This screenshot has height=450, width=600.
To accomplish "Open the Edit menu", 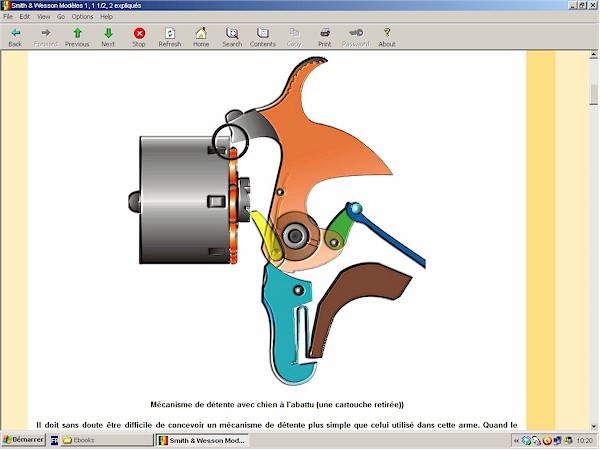I will [x=25, y=16].
